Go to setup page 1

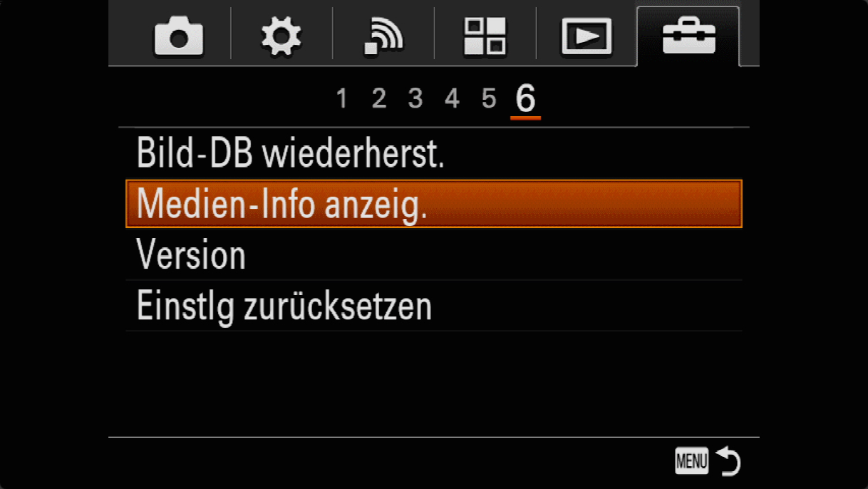click(342, 99)
